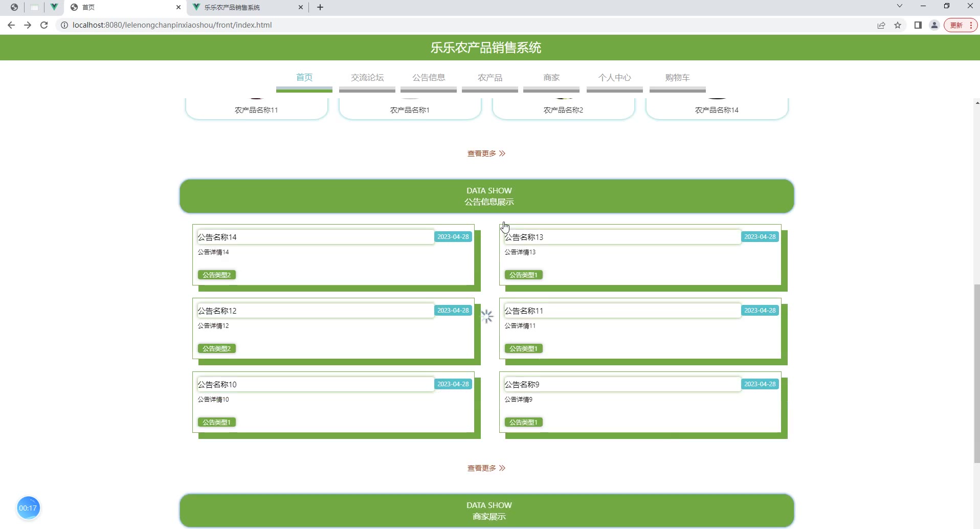Click the 公告详情14 description text
The width and height of the screenshot is (980, 529).
tap(213, 252)
